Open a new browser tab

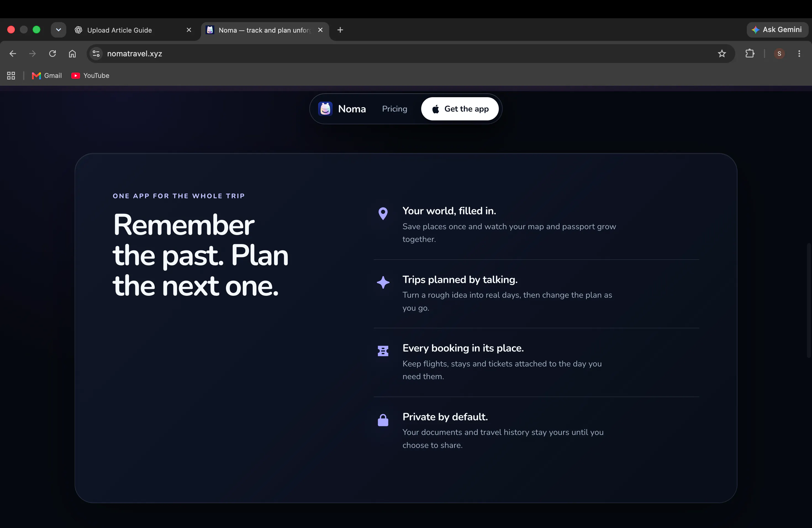(340, 30)
